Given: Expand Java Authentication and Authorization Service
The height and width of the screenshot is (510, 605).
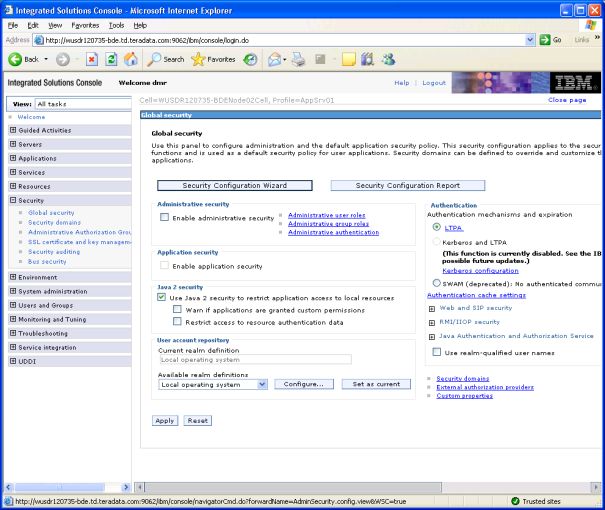Looking at the screenshot, I should [x=432, y=337].
